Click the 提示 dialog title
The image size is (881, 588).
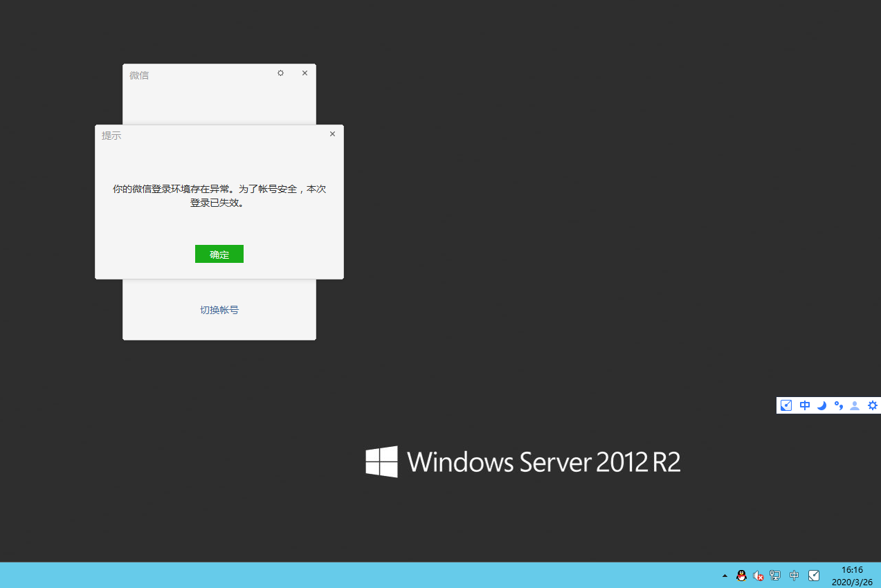[111, 136]
